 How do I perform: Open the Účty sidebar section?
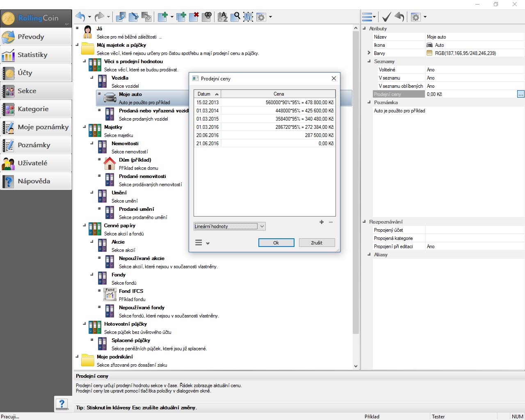(36, 73)
